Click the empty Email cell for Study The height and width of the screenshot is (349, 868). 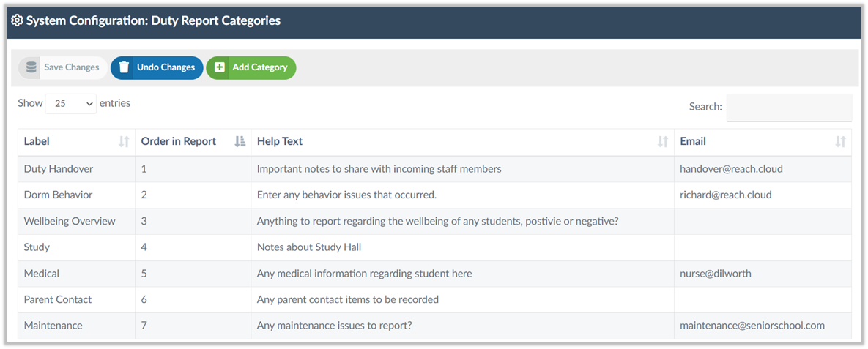(762, 247)
